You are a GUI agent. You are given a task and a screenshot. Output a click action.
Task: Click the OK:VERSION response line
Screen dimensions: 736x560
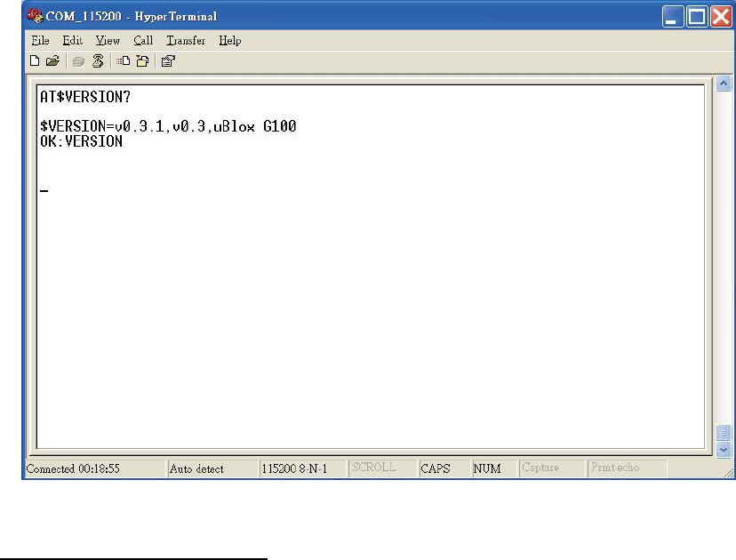(x=81, y=140)
